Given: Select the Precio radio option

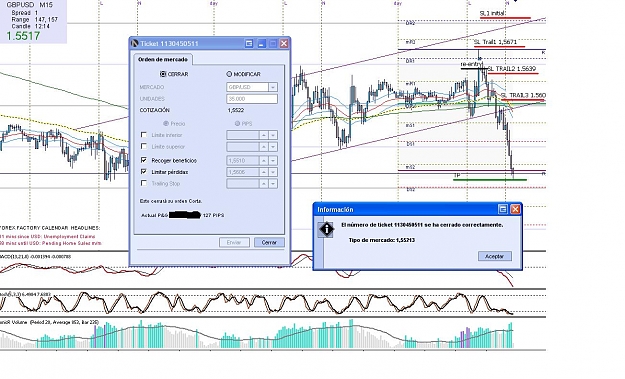Looking at the screenshot, I should click(x=166, y=124).
